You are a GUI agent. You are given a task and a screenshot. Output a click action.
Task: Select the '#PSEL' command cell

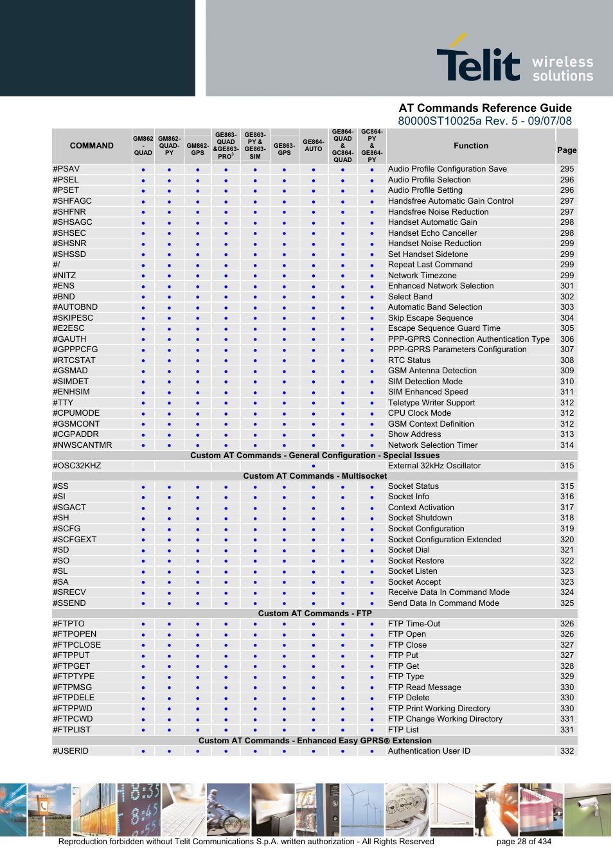click(x=66, y=180)
